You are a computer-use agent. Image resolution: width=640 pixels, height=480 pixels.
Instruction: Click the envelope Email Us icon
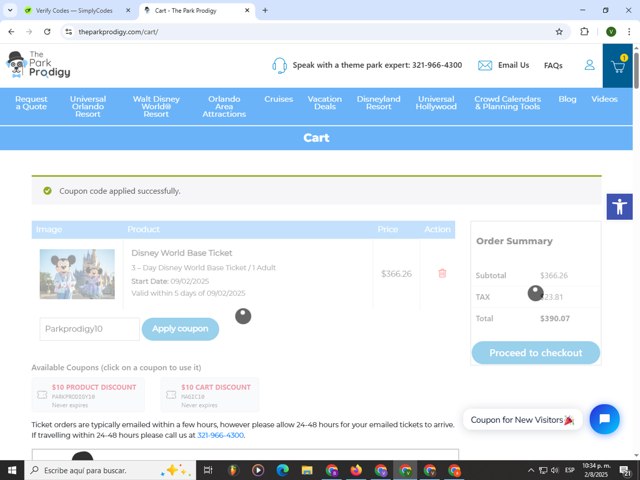tap(485, 65)
